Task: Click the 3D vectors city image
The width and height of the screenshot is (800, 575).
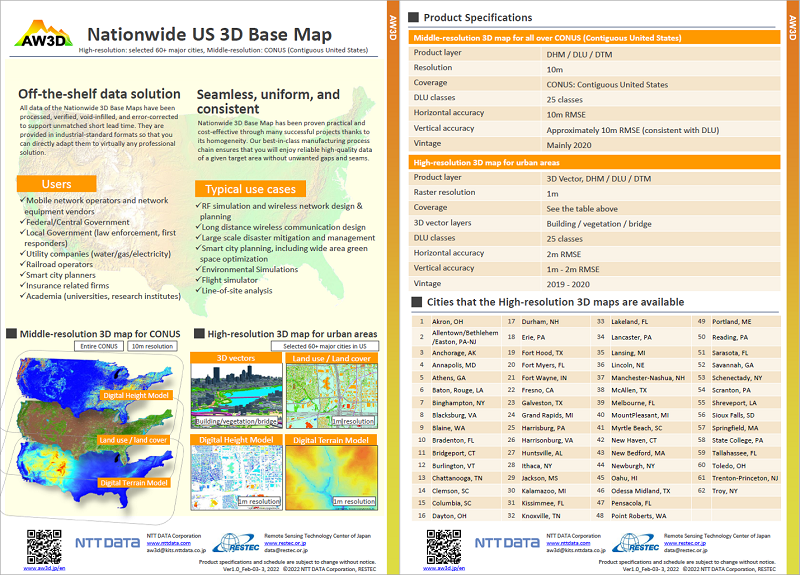Action: click(234, 393)
